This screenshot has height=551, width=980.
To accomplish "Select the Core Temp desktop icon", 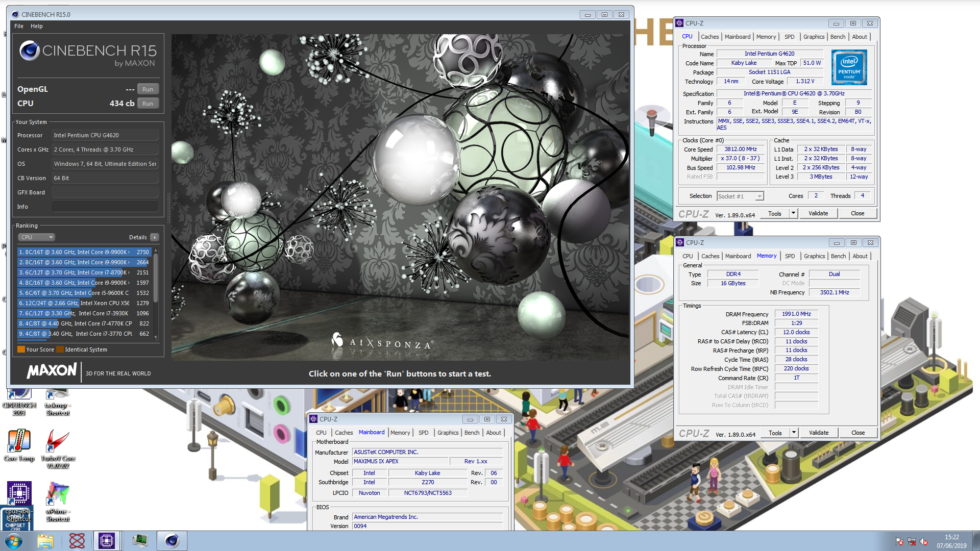I will point(19,445).
